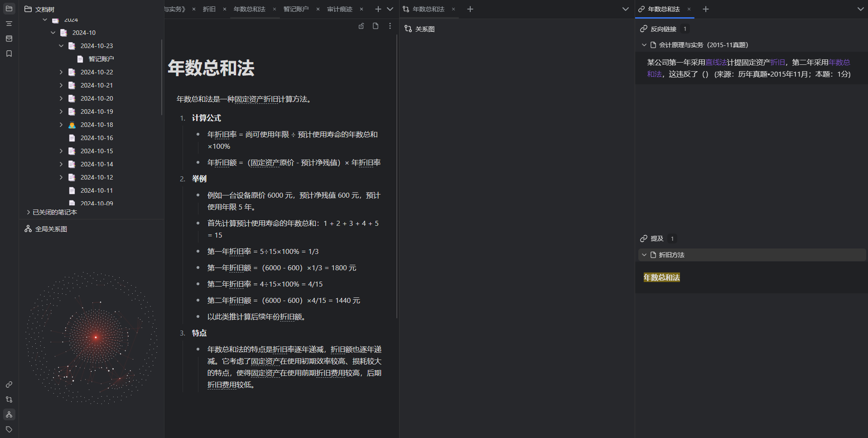This screenshot has width=868, height=438.
Task: Expand the 2024-10-22 tree node
Action: (x=61, y=72)
